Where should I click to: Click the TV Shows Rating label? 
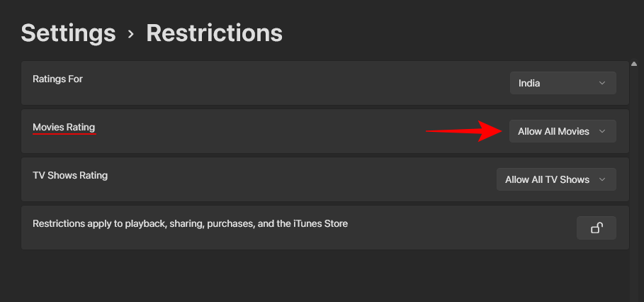pyautogui.click(x=70, y=174)
